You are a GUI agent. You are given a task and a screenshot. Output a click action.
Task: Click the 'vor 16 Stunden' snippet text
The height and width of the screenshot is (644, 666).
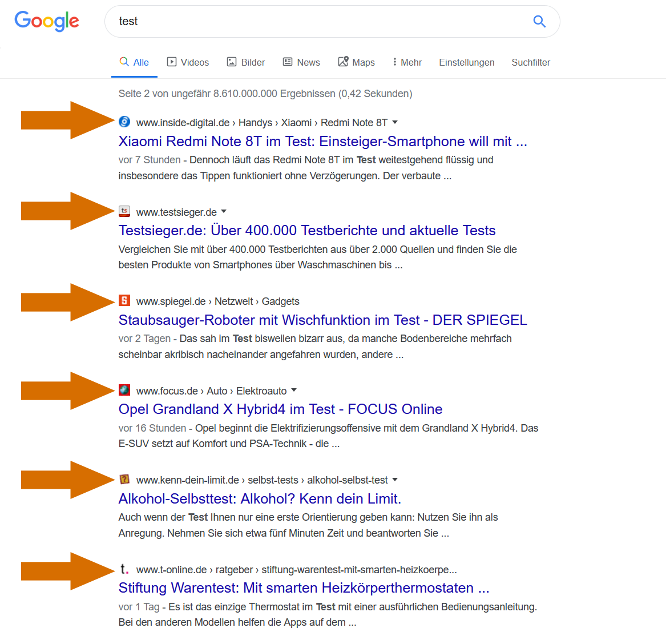tap(152, 428)
